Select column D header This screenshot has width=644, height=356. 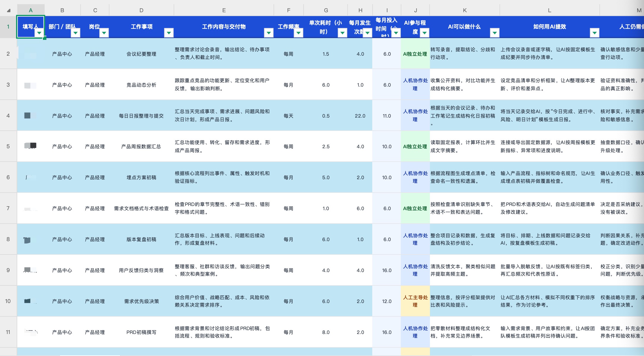142,10
